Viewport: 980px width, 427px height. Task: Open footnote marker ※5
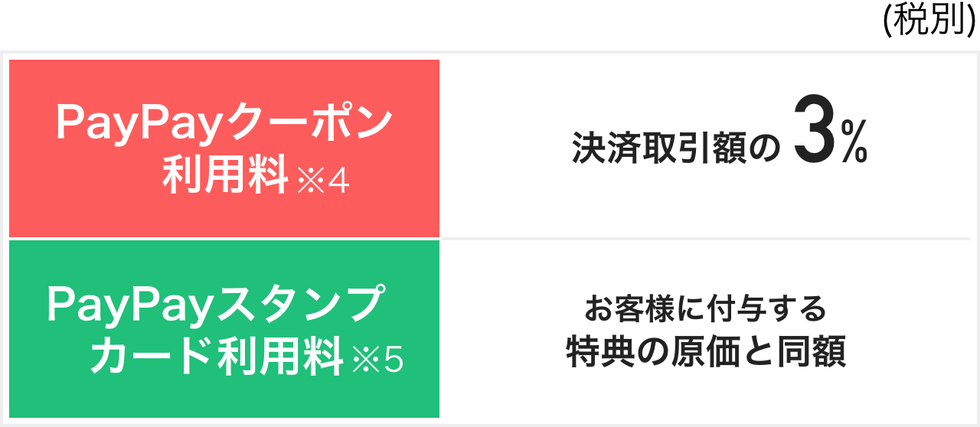click(377, 360)
